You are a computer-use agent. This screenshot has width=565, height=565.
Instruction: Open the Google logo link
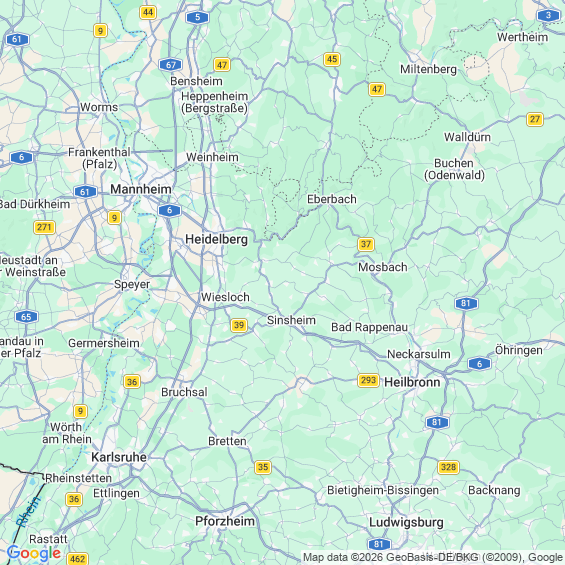34,553
